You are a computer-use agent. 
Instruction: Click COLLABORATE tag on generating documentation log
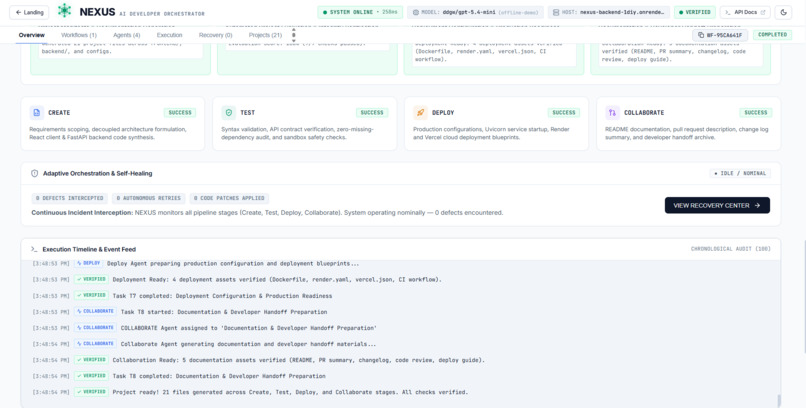pos(95,344)
